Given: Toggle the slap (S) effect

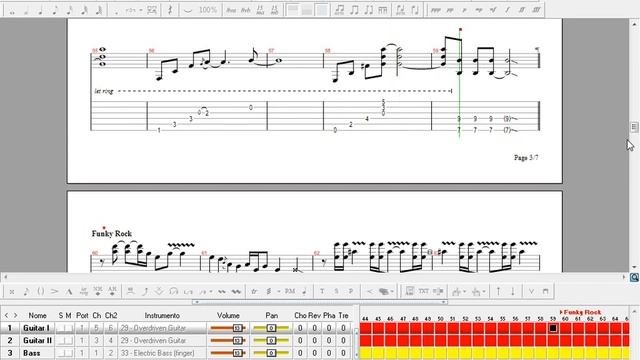Looking at the screenshot, I should (x=336, y=291).
